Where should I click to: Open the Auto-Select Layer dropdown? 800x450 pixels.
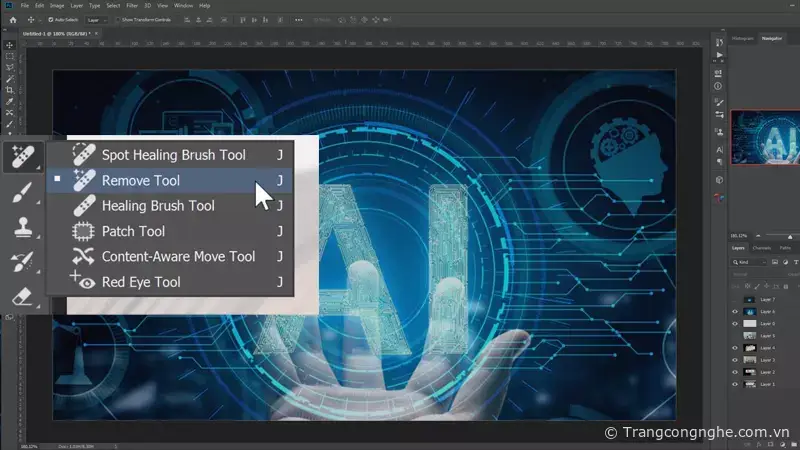[97, 19]
